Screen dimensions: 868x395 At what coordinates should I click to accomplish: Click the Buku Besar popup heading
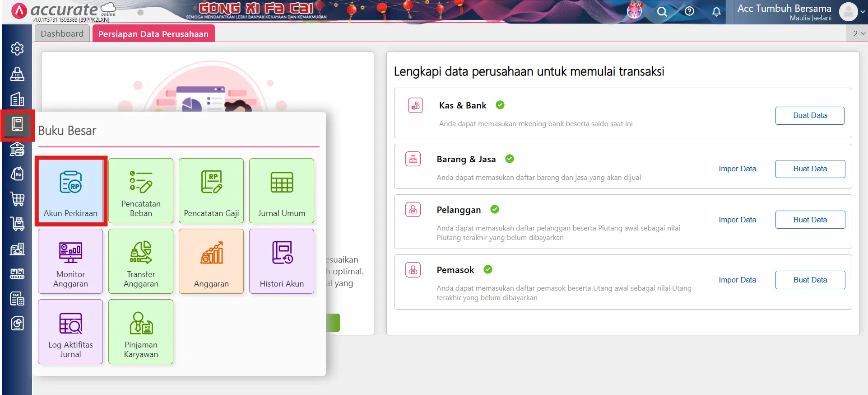(x=67, y=131)
